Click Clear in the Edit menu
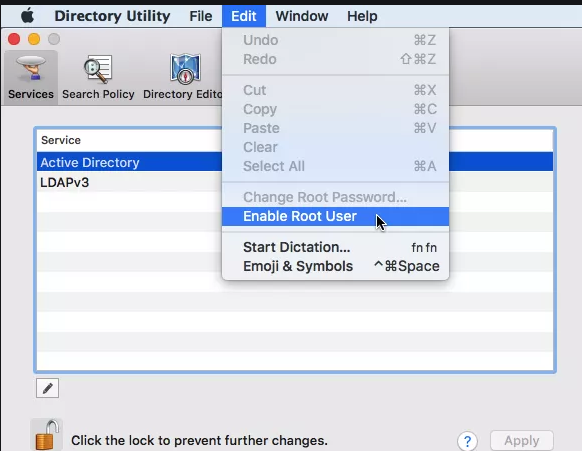 click(336, 147)
